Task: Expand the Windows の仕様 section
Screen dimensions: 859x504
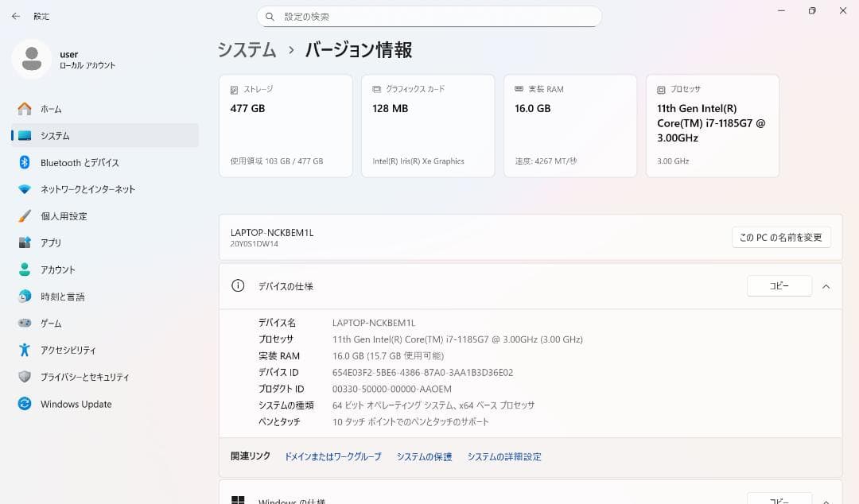Action: [x=826, y=499]
